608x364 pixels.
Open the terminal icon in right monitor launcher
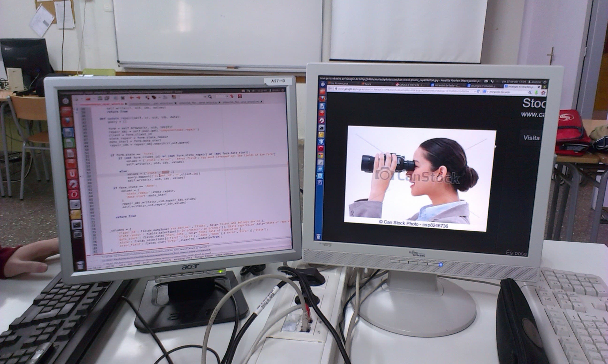[x=322, y=128]
